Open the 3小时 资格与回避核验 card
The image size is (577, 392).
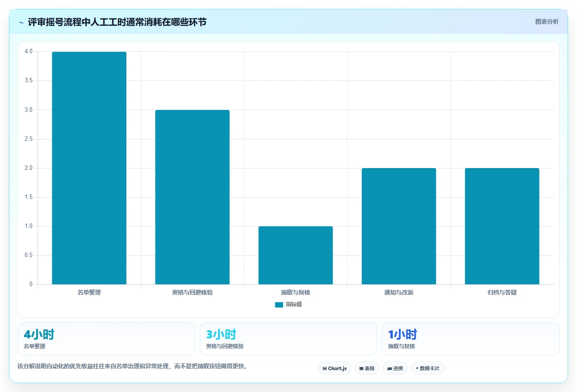[288, 339]
